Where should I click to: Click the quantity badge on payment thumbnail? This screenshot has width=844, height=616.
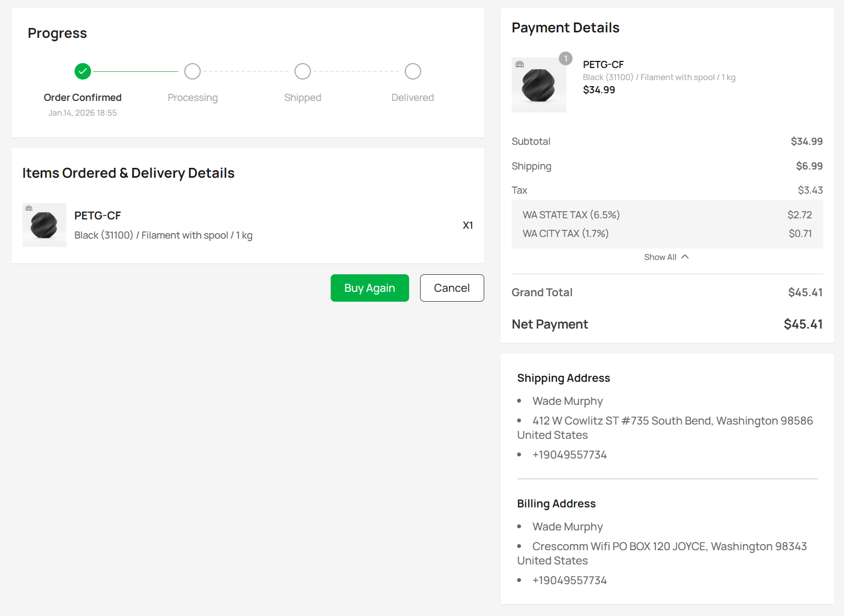pos(565,59)
